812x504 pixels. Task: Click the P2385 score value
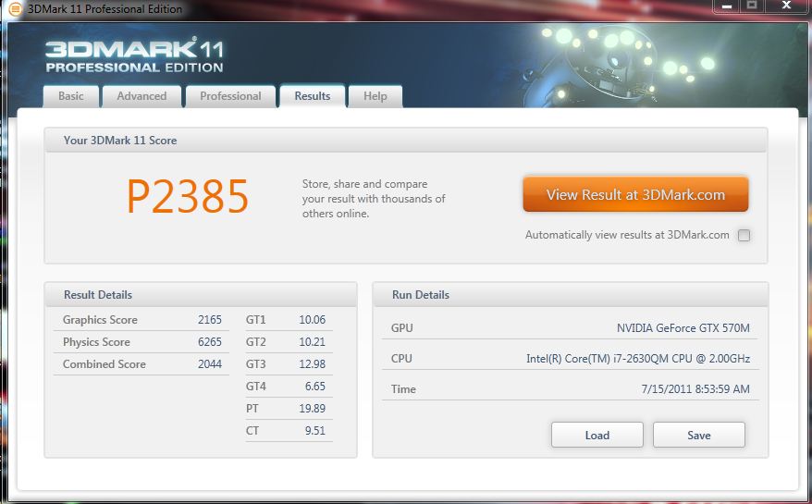(x=188, y=196)
